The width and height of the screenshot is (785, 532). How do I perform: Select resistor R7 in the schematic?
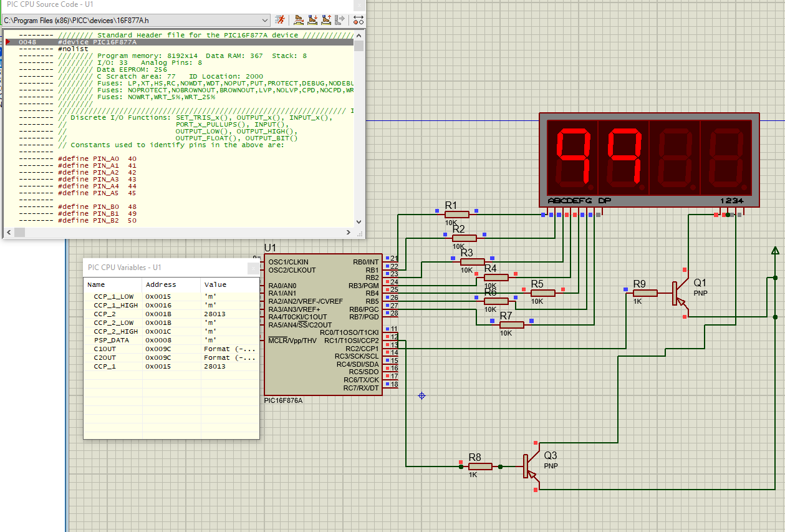click(x=512, y=324)
